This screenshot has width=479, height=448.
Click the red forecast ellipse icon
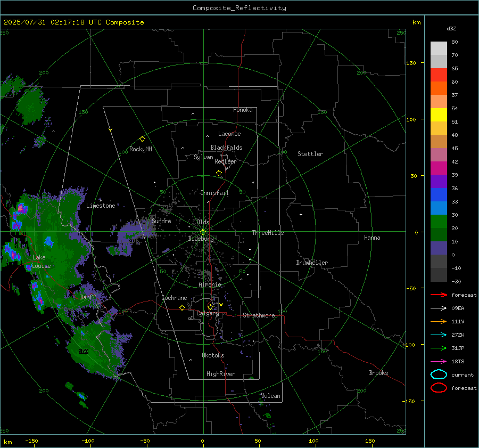pos(439,388)
